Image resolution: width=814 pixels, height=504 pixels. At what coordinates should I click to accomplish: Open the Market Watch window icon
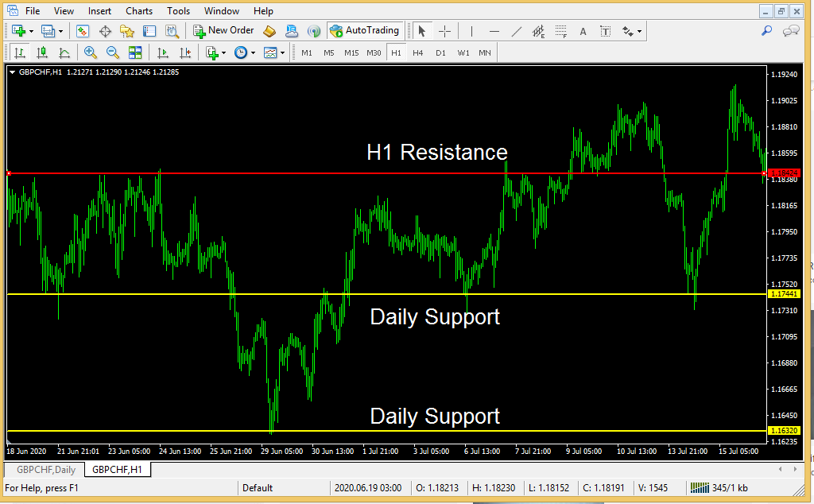click(x=83, y=31)
